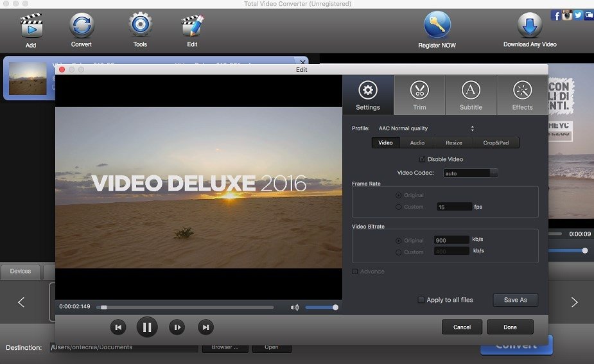Open the Twitter social icon
594x364 pixels.
coord(578,15)
